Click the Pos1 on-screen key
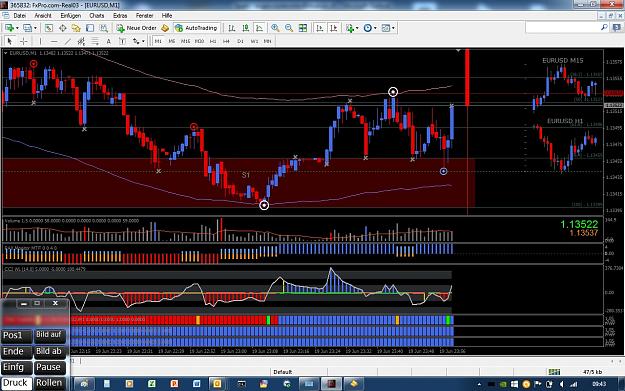This screenshot has width=625, height=391. [x=16, y=336]
